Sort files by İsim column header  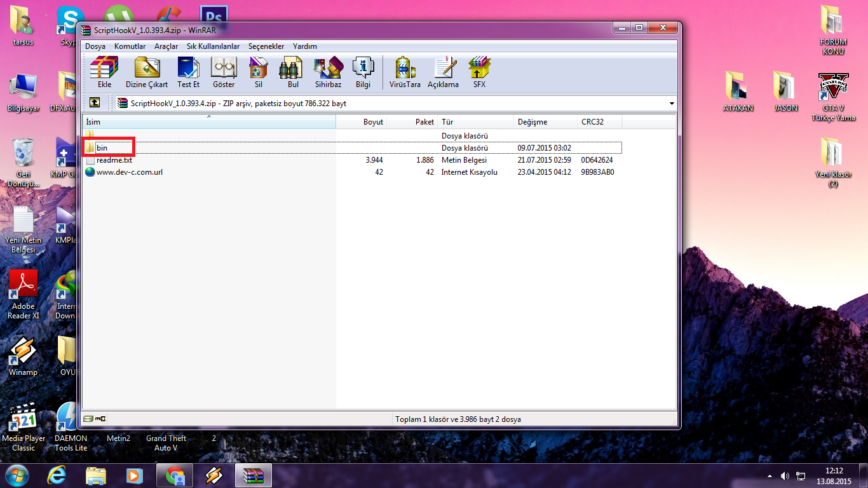(209, 122)
